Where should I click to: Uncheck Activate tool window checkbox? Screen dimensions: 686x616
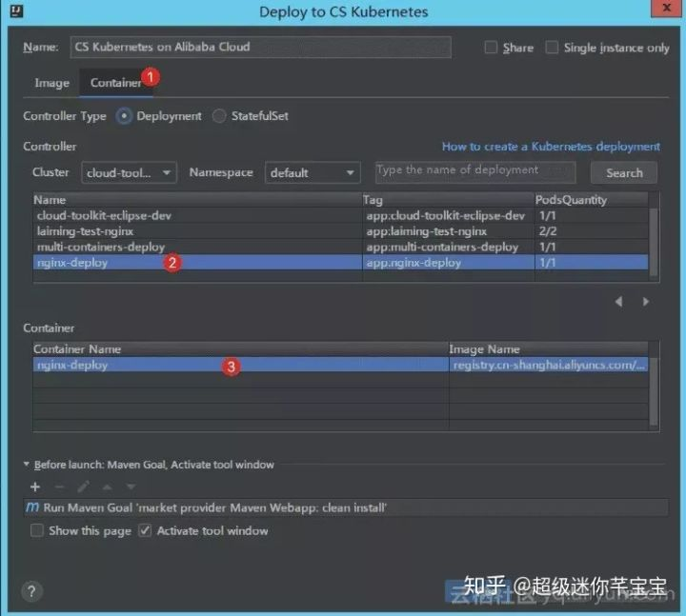[145, 530]
